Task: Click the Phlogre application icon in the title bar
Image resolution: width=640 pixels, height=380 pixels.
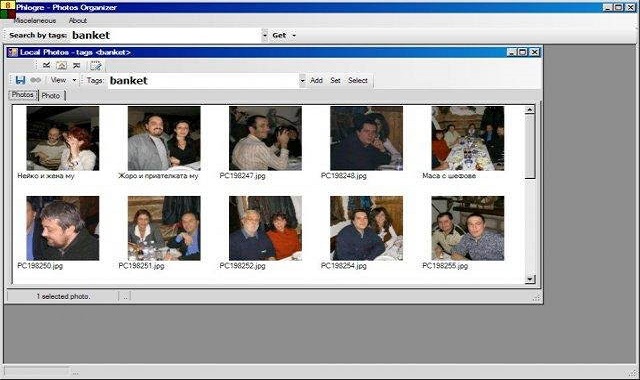Action: point(7,9)
